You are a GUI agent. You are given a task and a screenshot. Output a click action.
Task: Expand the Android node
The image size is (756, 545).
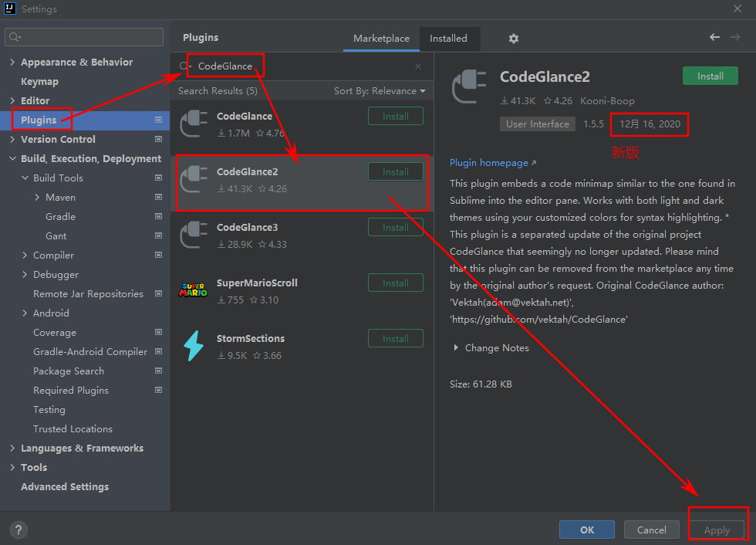25,313
